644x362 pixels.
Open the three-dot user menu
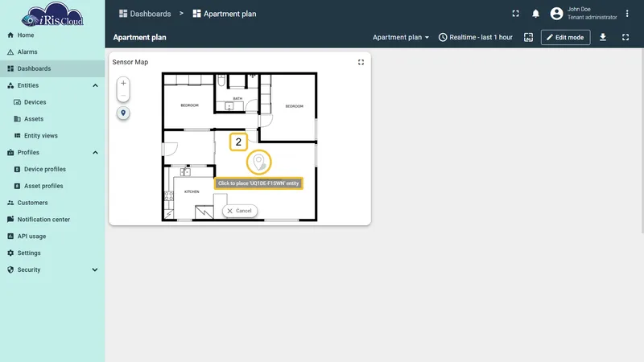pos(627,14)
